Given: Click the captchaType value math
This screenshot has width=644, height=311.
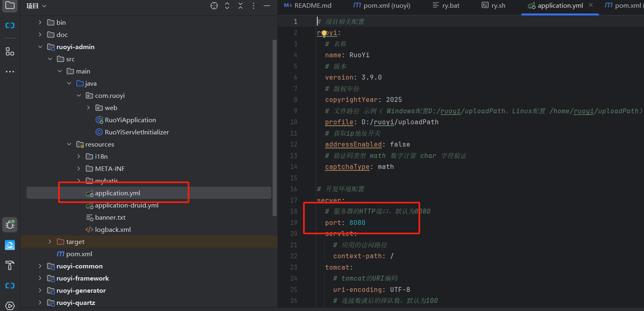Looking at the screenshot, I should [x=386, y=166].
